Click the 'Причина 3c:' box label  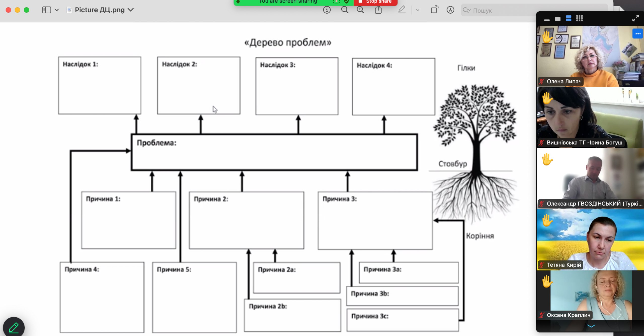tap(370, 316)
